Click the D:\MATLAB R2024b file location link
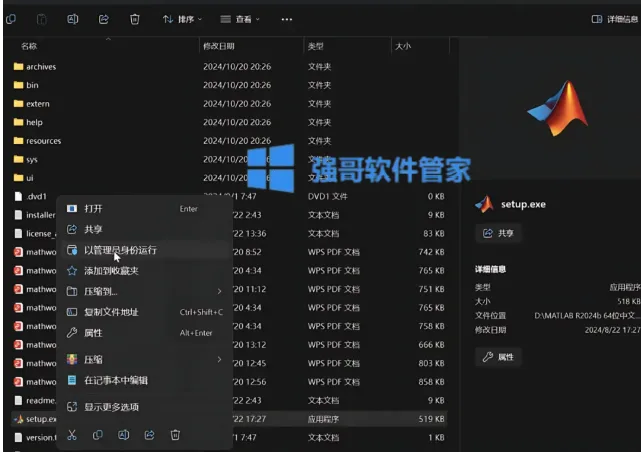The width and height of the screenshot is (641, 452). (x=587, y=316)
